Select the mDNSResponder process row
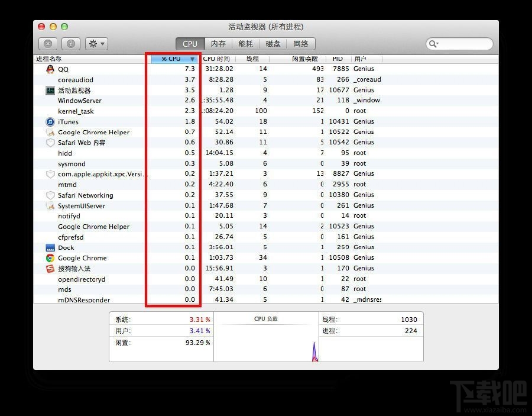532x416 pixels. (266, 299)
